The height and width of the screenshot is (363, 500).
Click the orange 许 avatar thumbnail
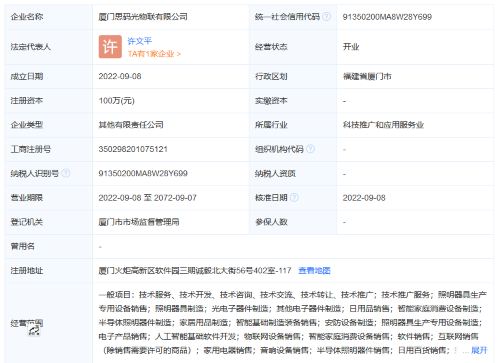coord(110,47)
